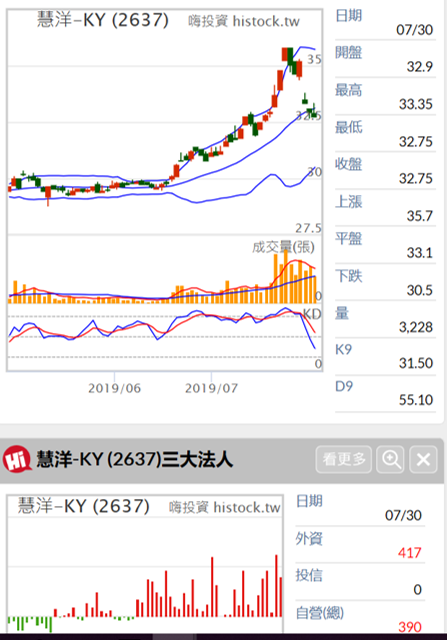Viewport: 447px width, 640px height.
Task: Click the 日期 value 07/30 in price panel
Action: point(414,30)
